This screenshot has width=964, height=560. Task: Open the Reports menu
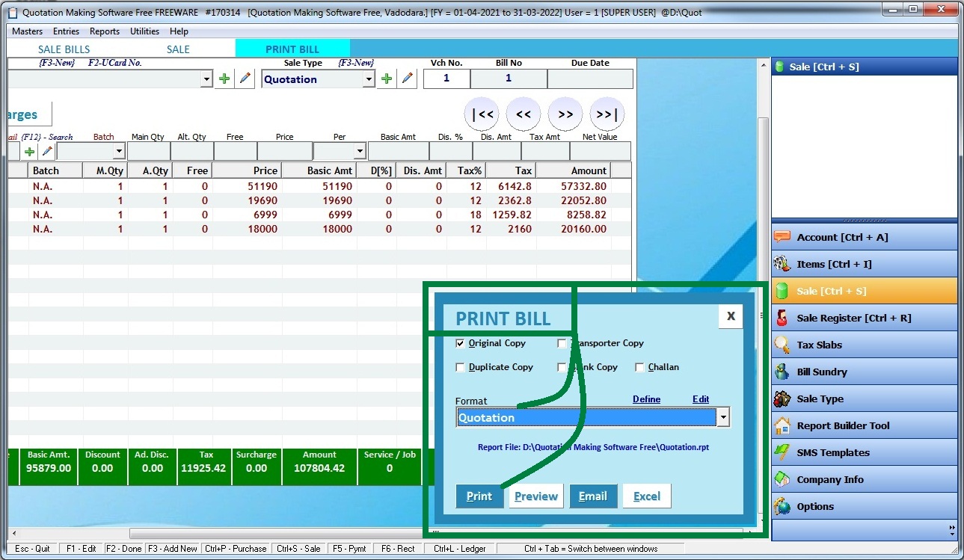[104, 31]
